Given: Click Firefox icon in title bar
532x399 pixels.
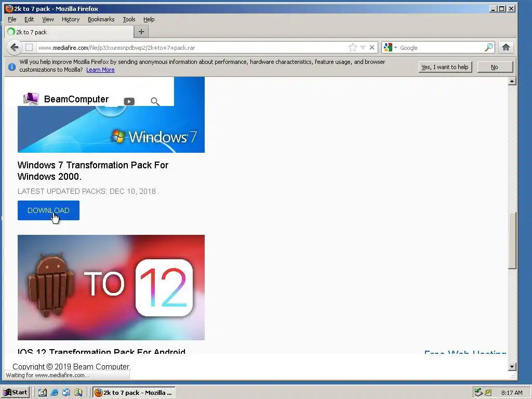Looking at the screenshot, I should click(x=9, y=8).
